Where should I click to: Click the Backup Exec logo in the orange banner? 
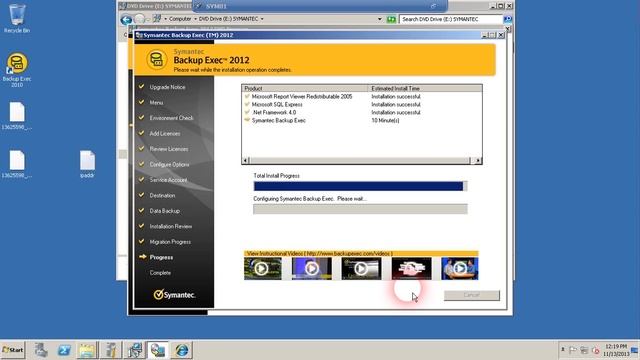[156, 60]
